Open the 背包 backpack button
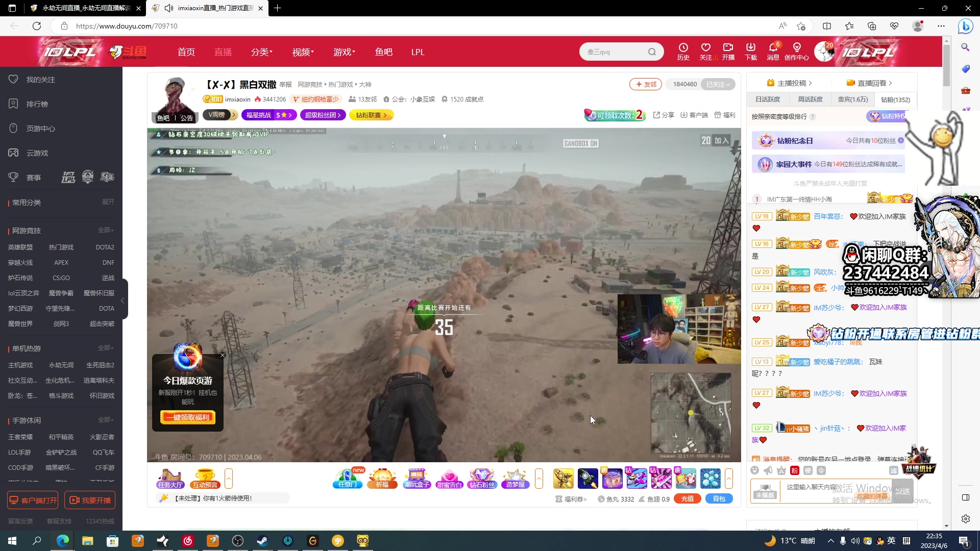Viewport: 980px width, 551px height. tap(719, 498)
